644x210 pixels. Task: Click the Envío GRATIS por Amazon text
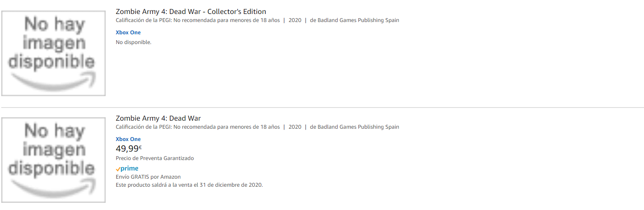pyautogui.click(x=148, y=177)
